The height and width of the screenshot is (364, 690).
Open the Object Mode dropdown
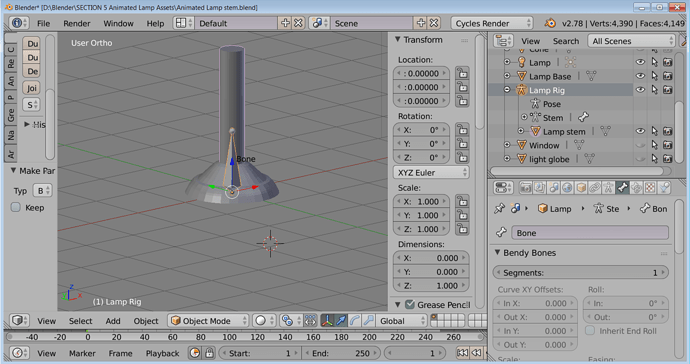[209, 321]
